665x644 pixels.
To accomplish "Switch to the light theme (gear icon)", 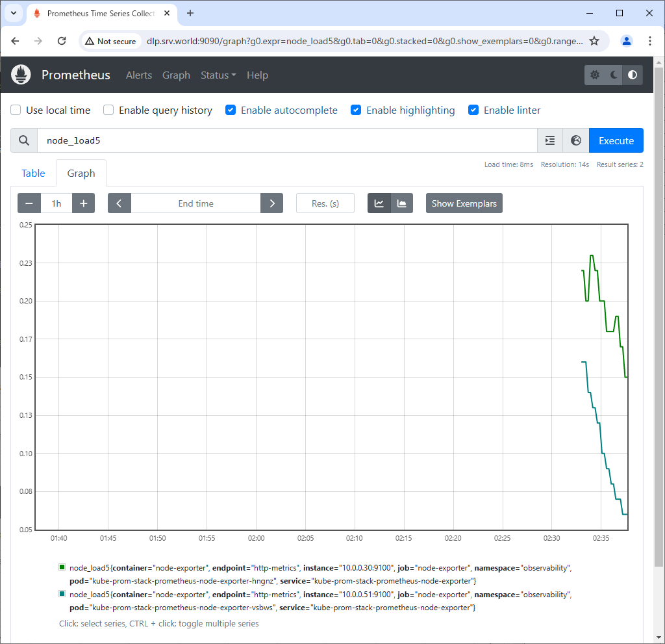I will click(x=595, y=75).
